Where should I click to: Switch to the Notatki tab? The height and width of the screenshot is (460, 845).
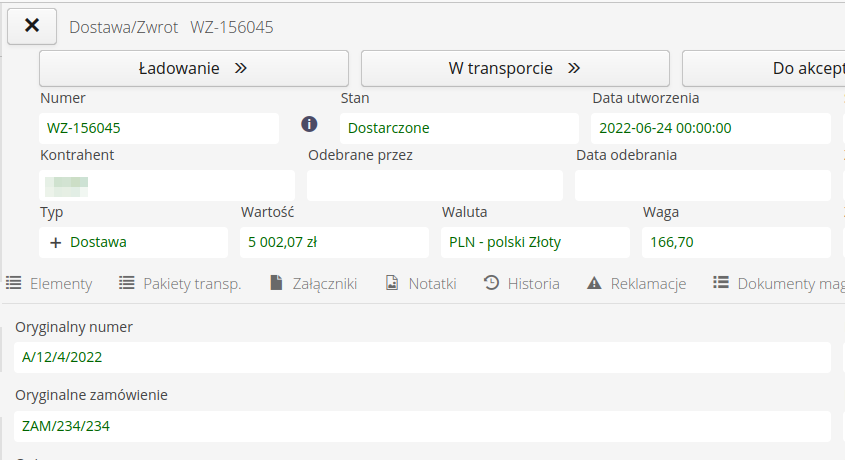tap(421, 283)
